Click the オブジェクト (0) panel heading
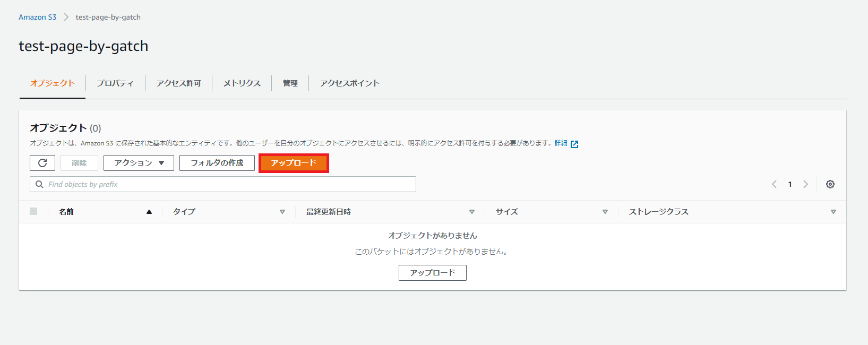 65,128
